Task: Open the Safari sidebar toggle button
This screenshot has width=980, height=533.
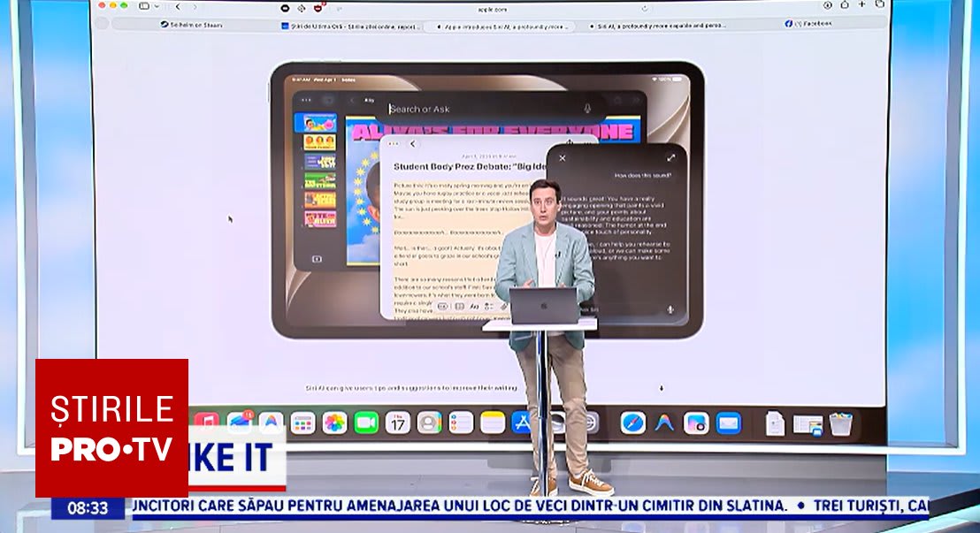Action: pyautogui.click(x=144, y=6)
